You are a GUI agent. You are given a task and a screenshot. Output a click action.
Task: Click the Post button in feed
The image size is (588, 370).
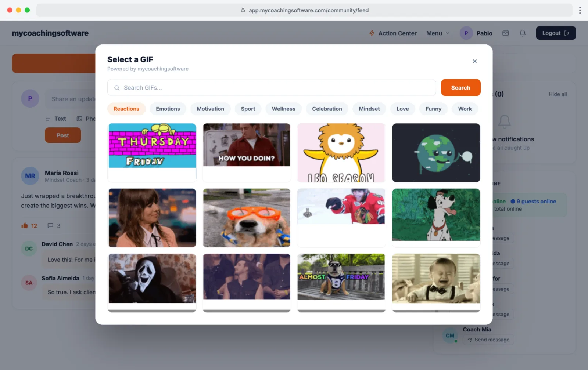(63, 135)
